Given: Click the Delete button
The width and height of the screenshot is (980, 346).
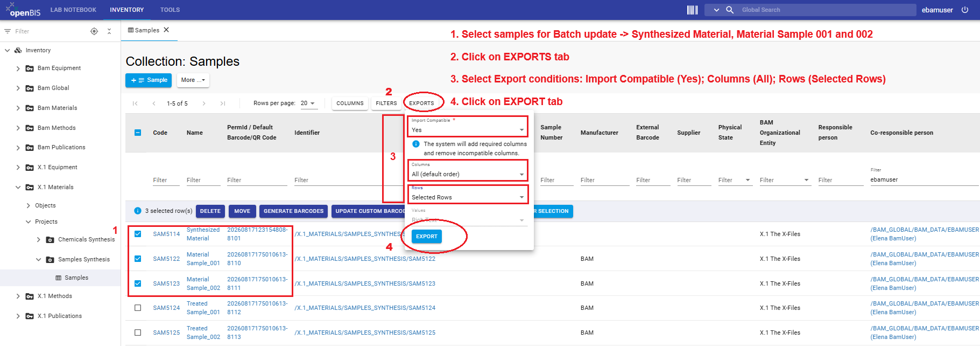Looking at the screenshot, I should [210, 211].
